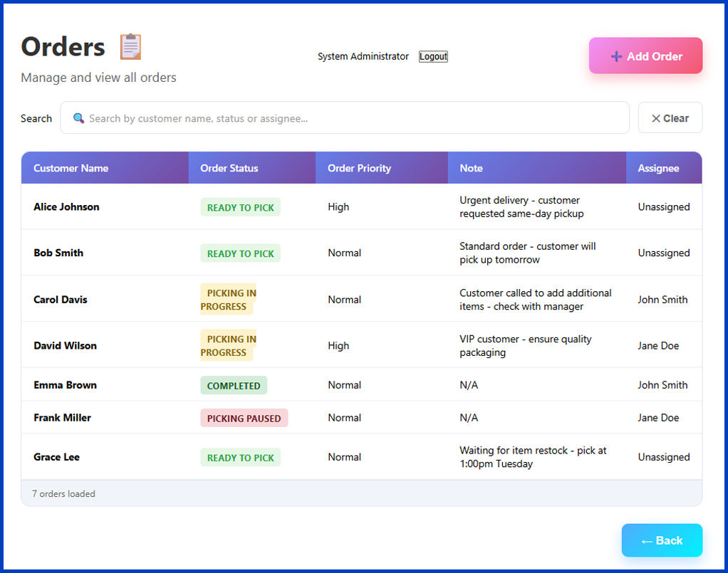Viewport: 728px width, 573px height.
Task: Focus the order search input field
Action: (x=345, y=118)
